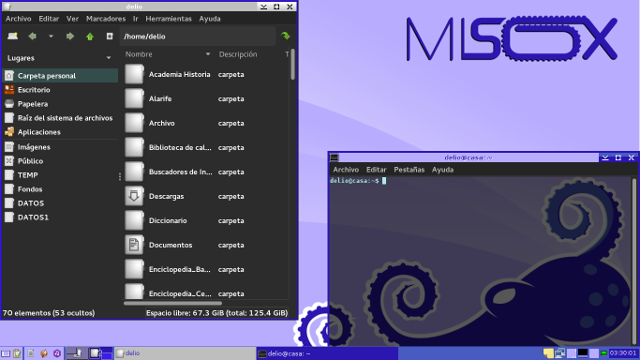The height and width of the screenshot is (360, 640).
Task: Click the yellow sticky note tray icon
Action: pyautogui.click(x=548, y=353)
